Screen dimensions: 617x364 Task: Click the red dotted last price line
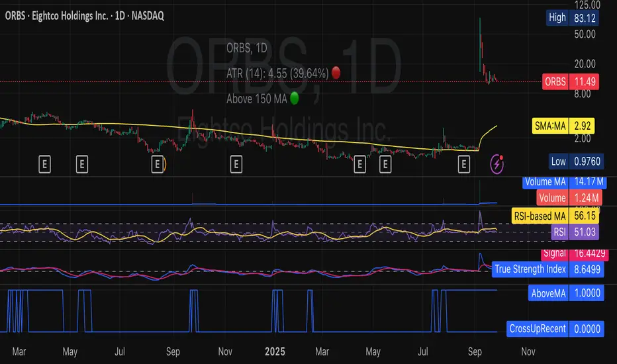[x=271, y=81]
